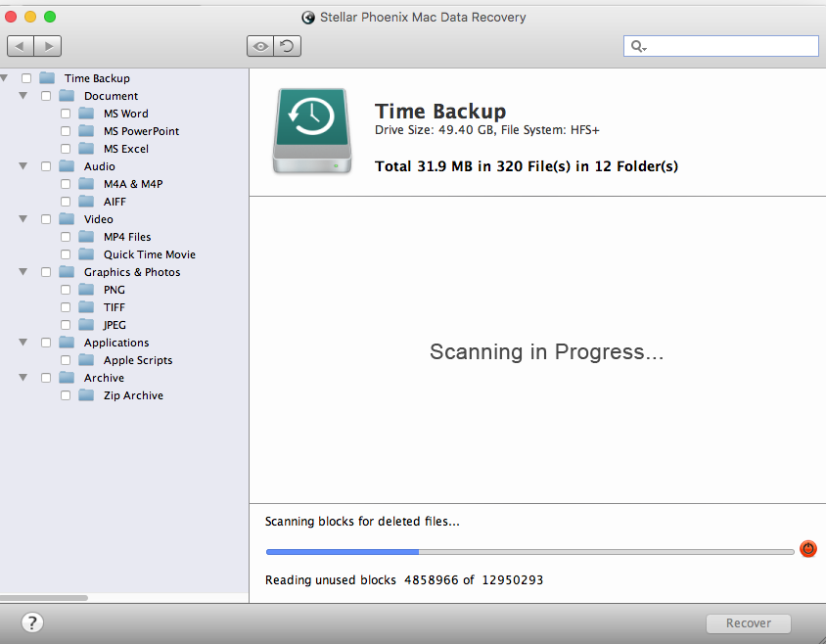Click the Video folder icon
826x644 pixels.
tap(67, 218)
